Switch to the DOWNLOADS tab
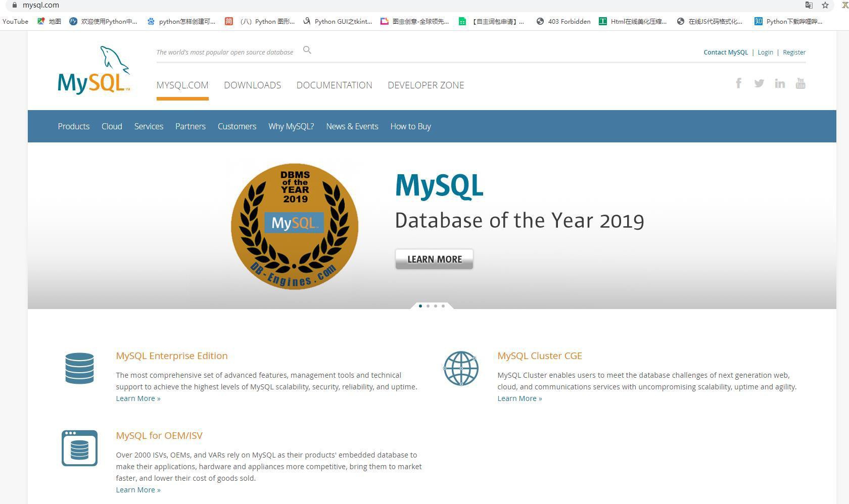This screenshot has width=849, height=504. [252, 85]
